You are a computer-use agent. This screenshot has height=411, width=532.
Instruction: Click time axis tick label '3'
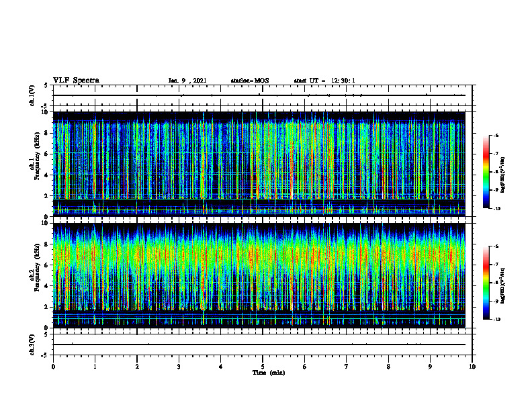click(x=179, y=367)
